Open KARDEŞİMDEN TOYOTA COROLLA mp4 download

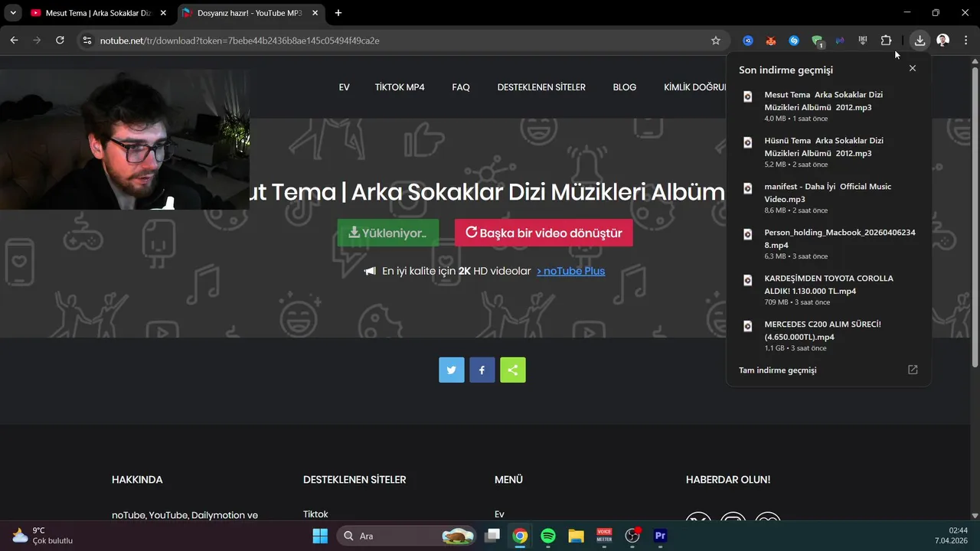click(x=828, y=289)
